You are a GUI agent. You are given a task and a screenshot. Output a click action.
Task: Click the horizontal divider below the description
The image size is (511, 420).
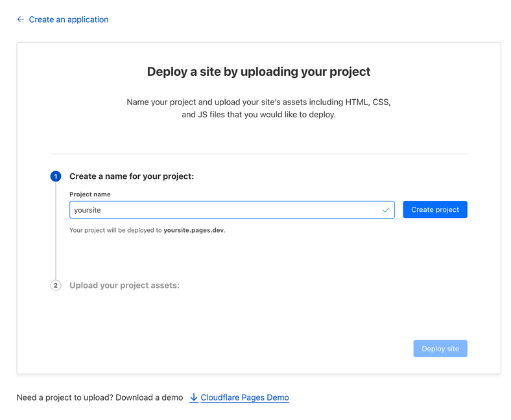[259, 154]
